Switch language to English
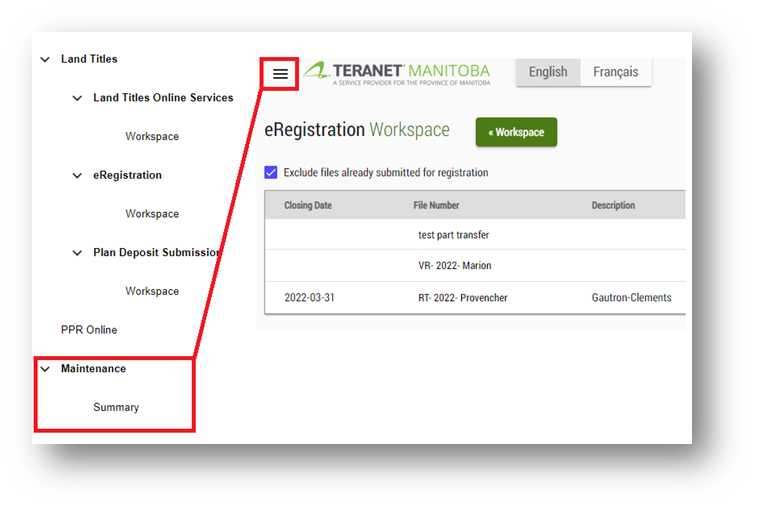The width and height of the screenshot is (757, 509). point(547,72)
